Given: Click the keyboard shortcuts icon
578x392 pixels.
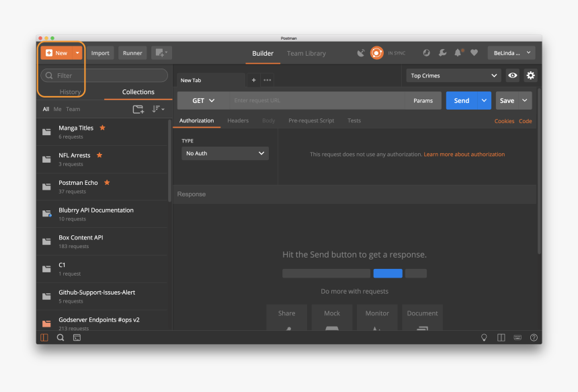Looking at the screenshot, I should (x=518, y=338).
